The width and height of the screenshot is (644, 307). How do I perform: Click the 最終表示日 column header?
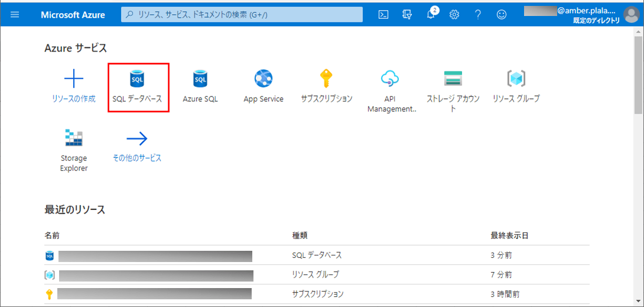click(x=509, y=236)
